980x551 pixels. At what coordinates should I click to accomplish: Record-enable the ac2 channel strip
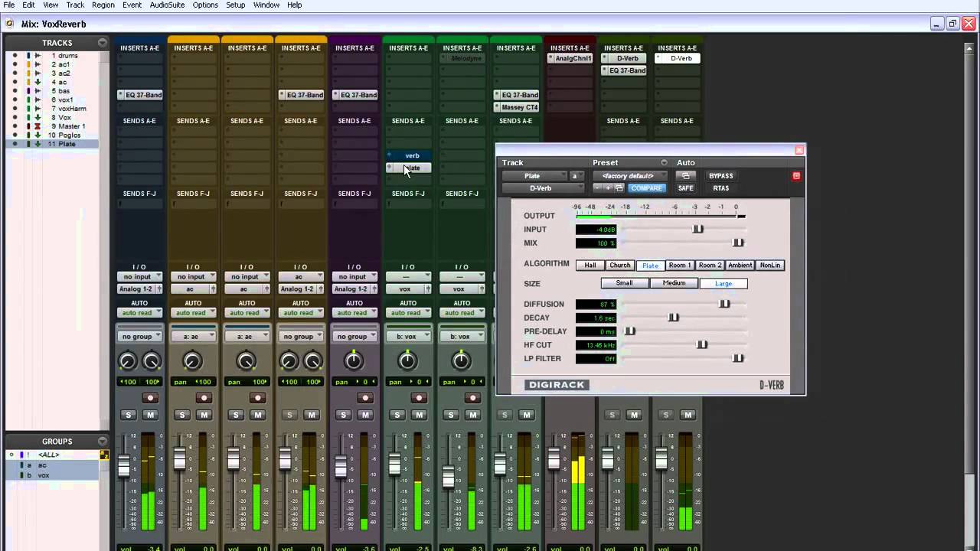coord(257,398)
